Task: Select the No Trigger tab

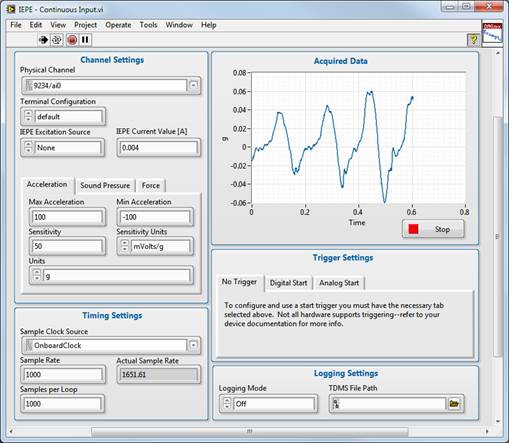Action: coord(239,282)
